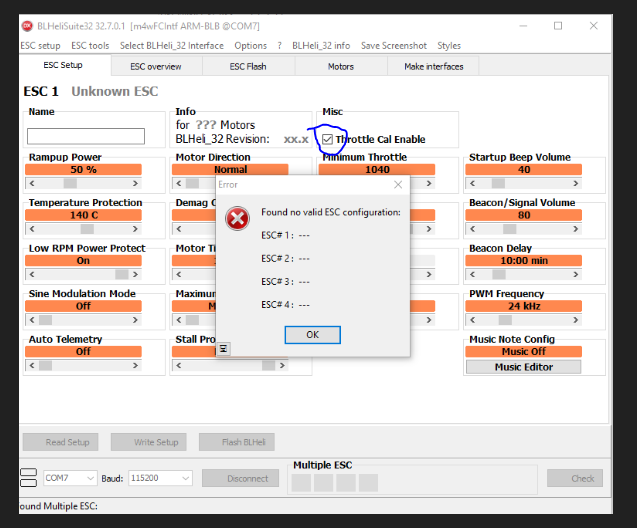Screen dimensions: 637x528
Task: Click the Flash BLHeli button
Action: (237, 442)
